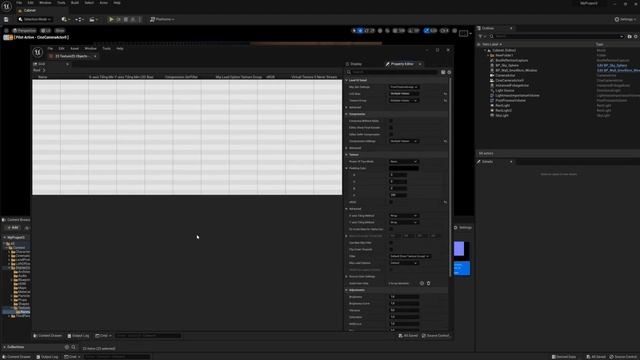Click the Saturation value slider field
The height and width of the screenshot is (360, 640).
[x=404, y=317]
